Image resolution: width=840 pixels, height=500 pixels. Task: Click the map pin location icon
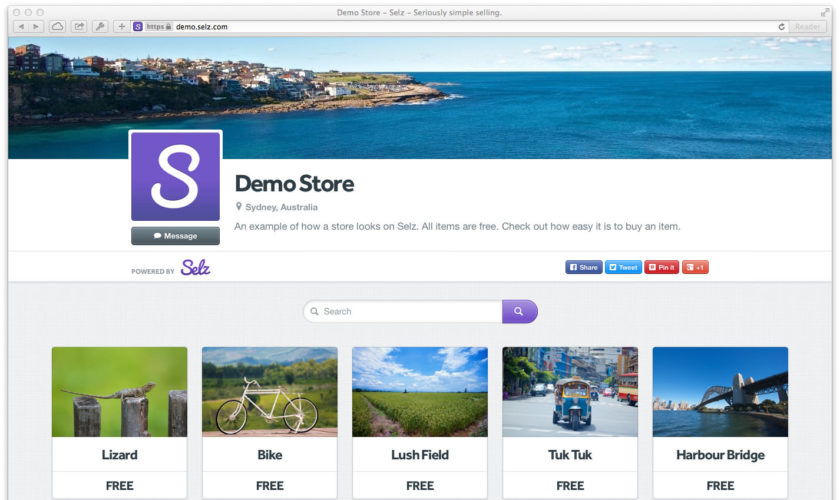(238, 206)
